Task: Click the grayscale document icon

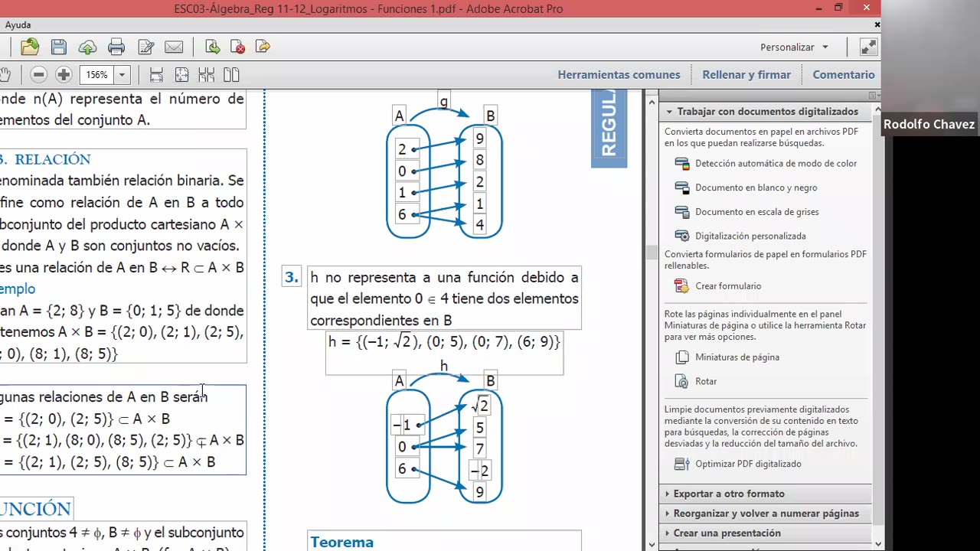Action: coord(681,212)
